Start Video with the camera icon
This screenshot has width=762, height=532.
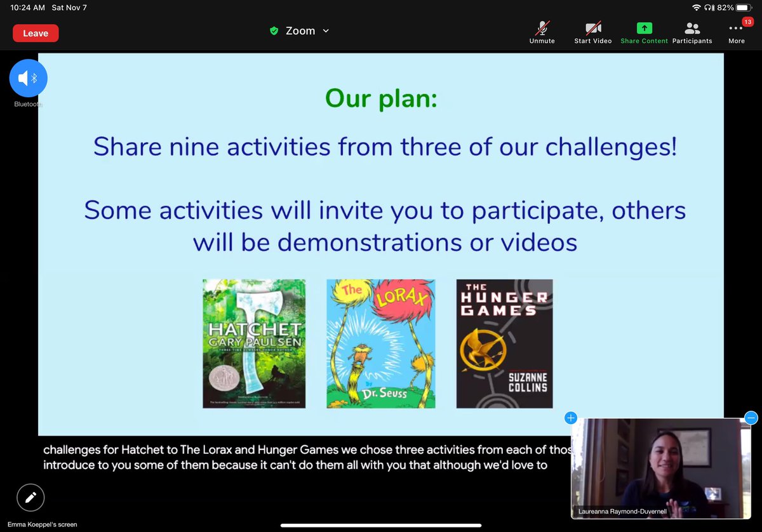pyautogui.click(x=592, y=32)
